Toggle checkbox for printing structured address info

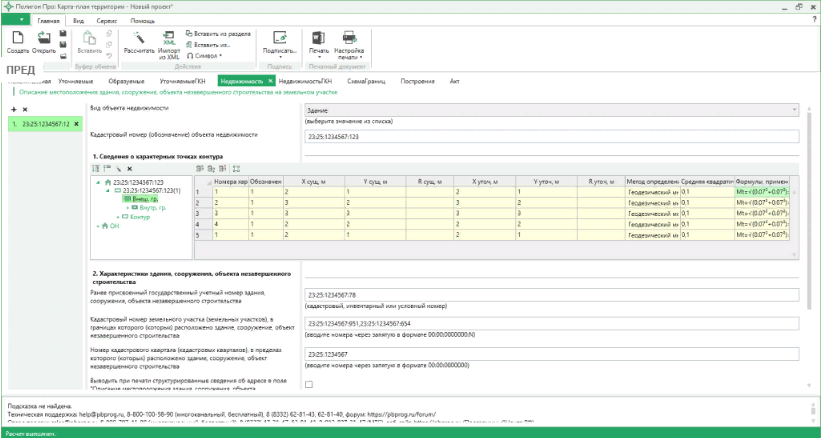coord(309,384)
